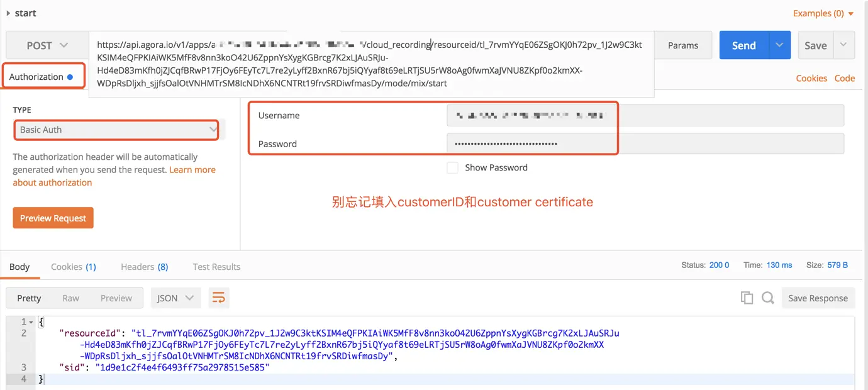
Task: Collapse the start request expander triangle
Action: coord(8,13)
